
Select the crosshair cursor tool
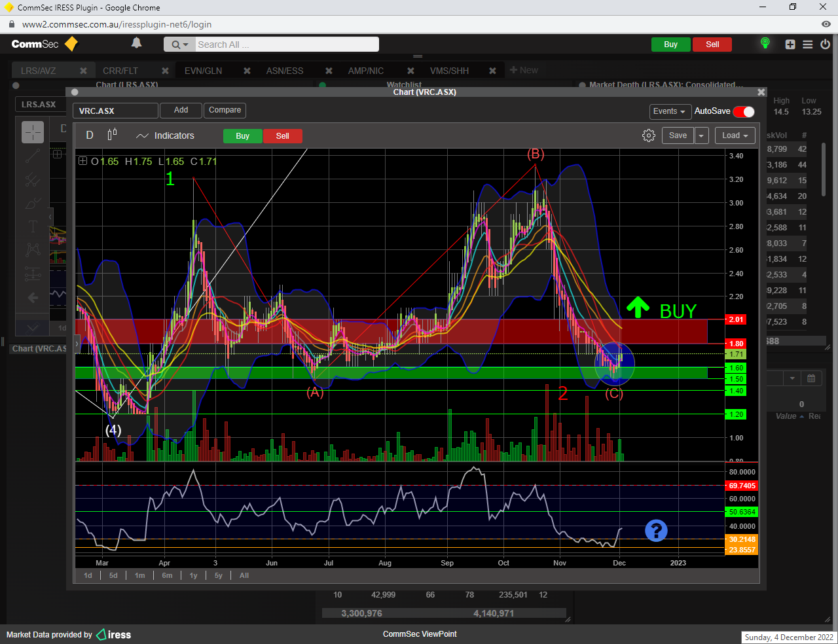[33, 132]
